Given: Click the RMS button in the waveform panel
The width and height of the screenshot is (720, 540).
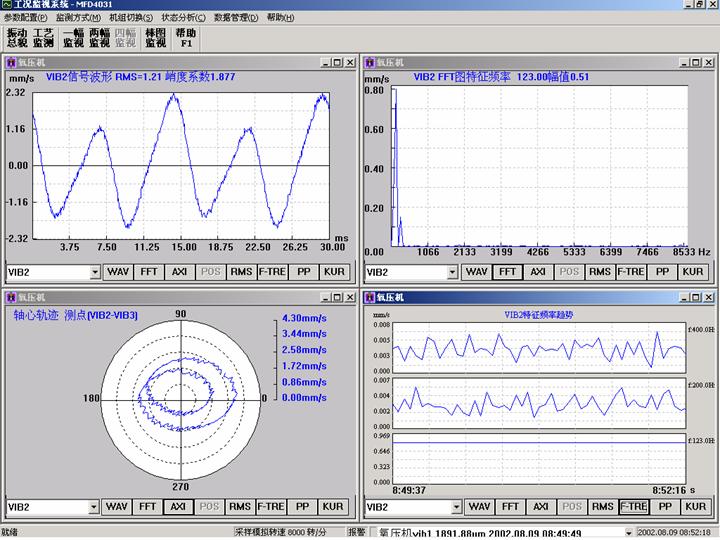Looking at the screenshot, I should click(x=241, y=272).
